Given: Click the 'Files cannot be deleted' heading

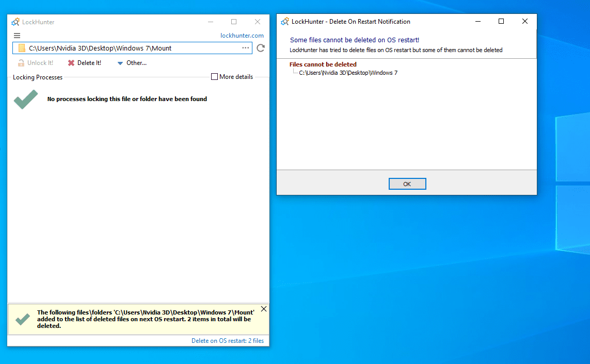Looking at the screenshot, I should click(x=323, y=64).
